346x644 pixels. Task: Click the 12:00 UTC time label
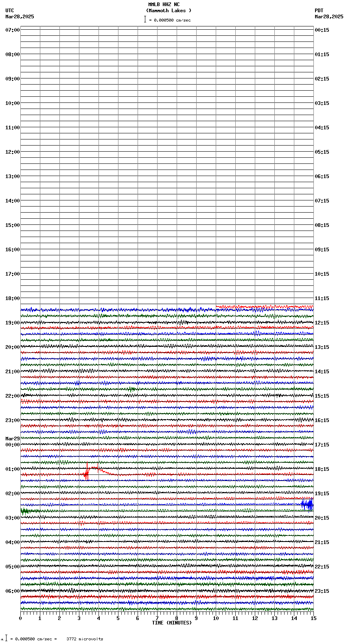pyautogui.click(x=13, y=152)
